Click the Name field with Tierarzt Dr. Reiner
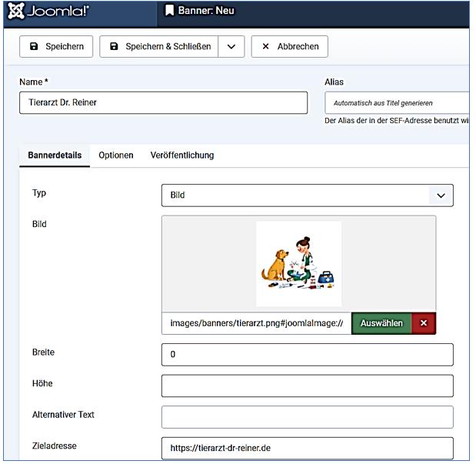The image size is (476, 464). click(x=163, y=103)
